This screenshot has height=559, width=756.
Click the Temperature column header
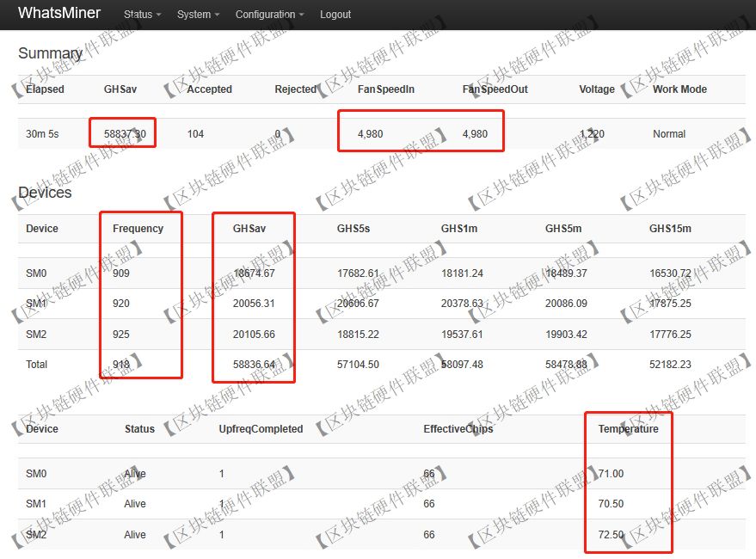click(x=628, y=429)
